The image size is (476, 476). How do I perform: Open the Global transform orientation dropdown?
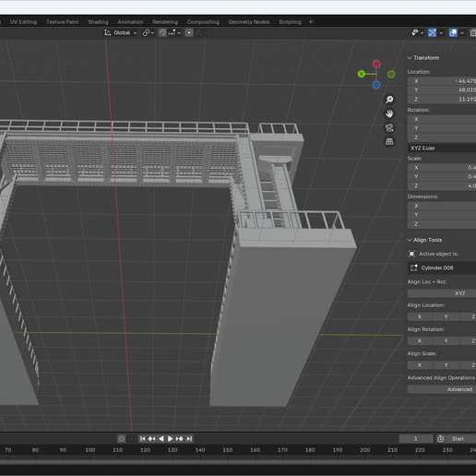(x=121, y=32)
